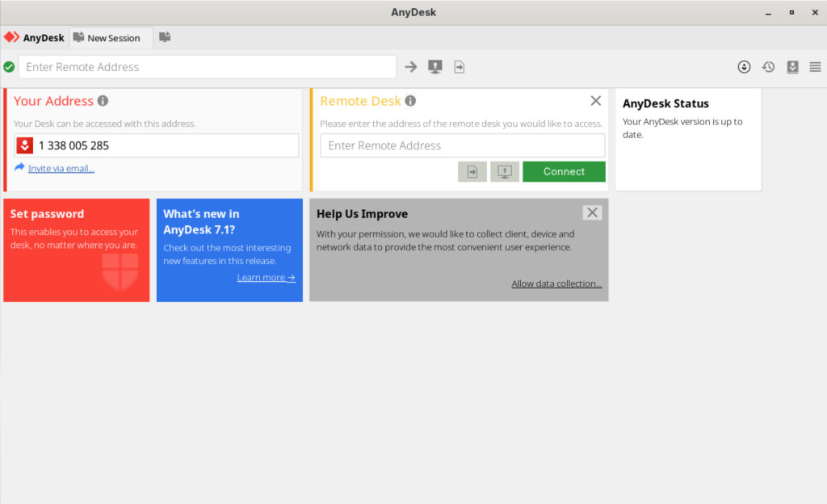Screen dimensions: 827x504
Task: Open file transfer from the Remote Desk panel
Action: pyautogui.click(x=472, y=171)
